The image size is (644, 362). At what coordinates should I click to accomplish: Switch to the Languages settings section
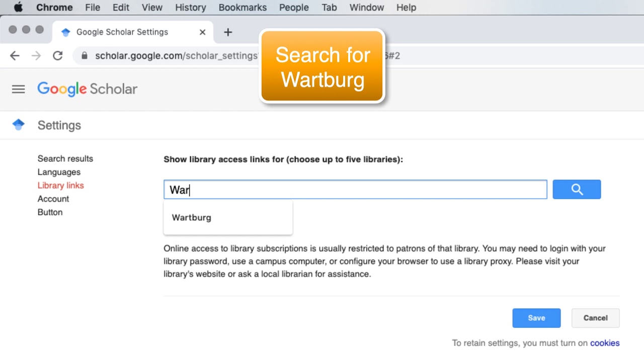tap(59, 172)
